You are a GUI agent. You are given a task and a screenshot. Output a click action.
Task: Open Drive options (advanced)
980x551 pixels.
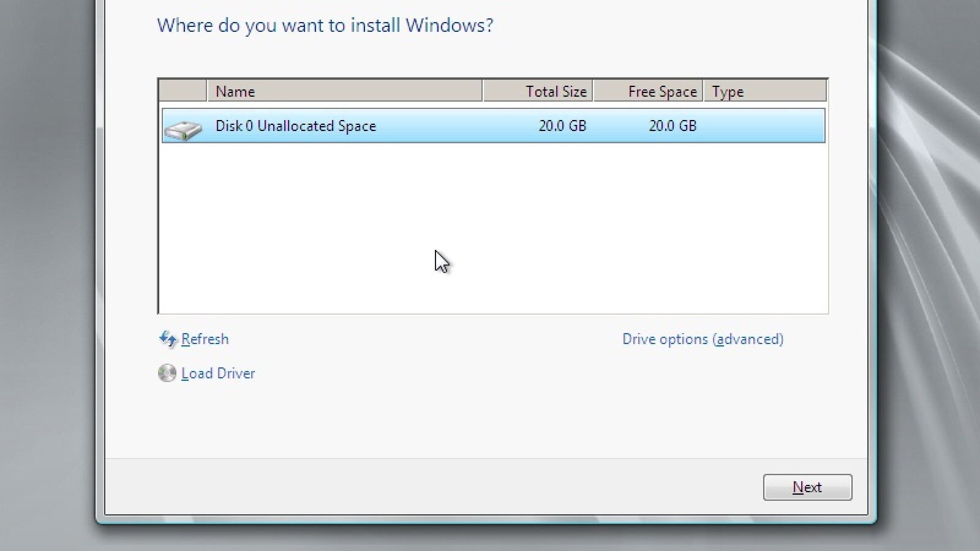pos(703,339)
